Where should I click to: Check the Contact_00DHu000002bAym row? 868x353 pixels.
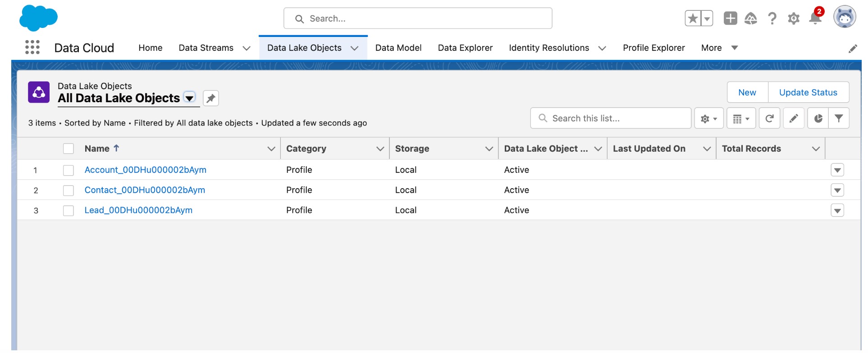tap(69, 190)
